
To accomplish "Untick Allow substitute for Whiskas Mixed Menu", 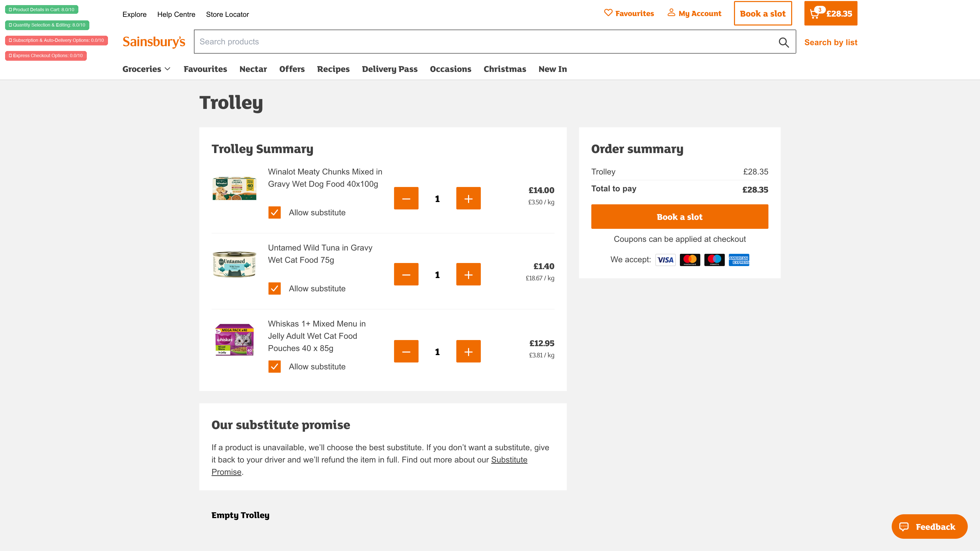I will click(x=274, y=367).
